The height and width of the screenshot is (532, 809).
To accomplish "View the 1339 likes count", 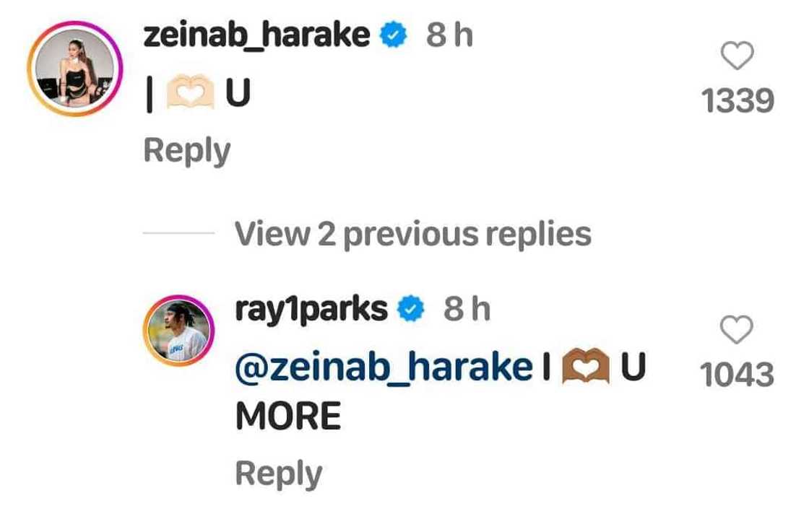I will 737,101.
